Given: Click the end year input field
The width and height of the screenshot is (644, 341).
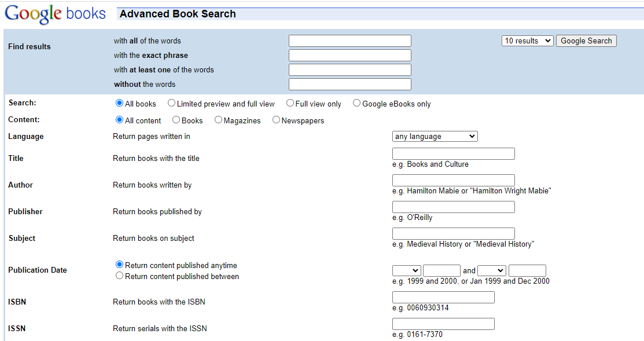Looking at the screenshot, I should point(527,270).
